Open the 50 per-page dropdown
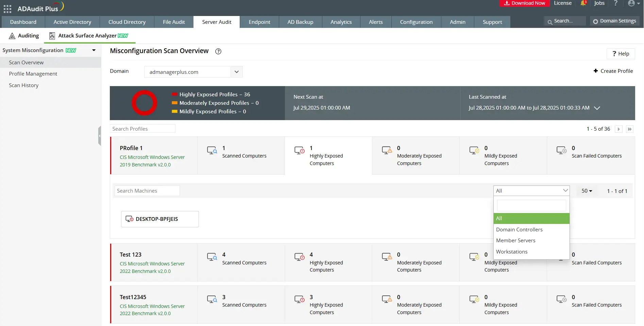The image size is (644, 326). (x=587, y=191)
